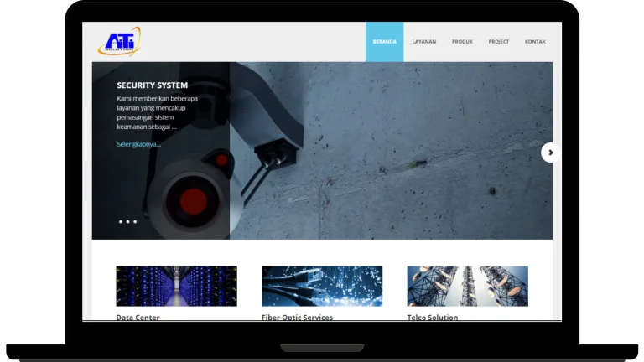Select the first slider pagination dot
The height and width of the screenshot is (362, 644).
(121, 222)
